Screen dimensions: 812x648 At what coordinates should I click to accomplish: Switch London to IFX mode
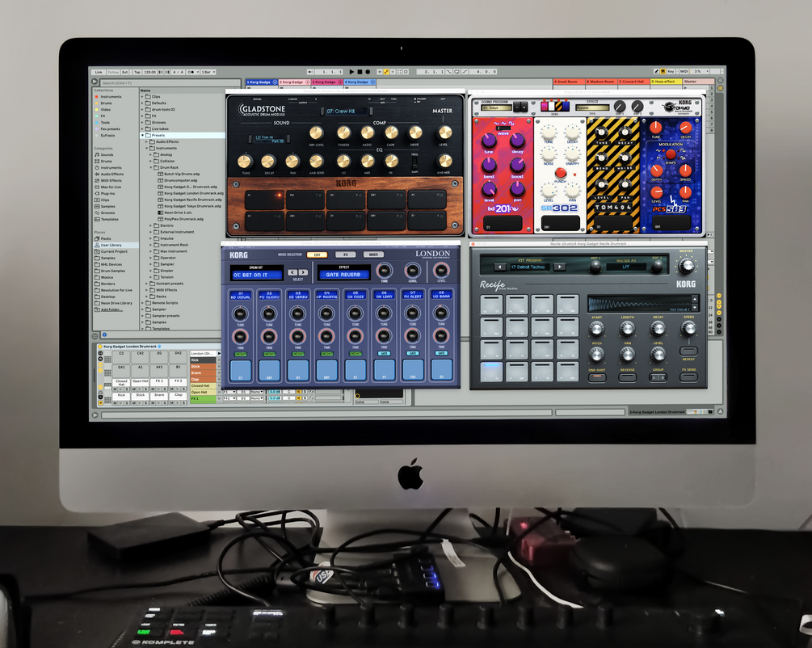345,255
